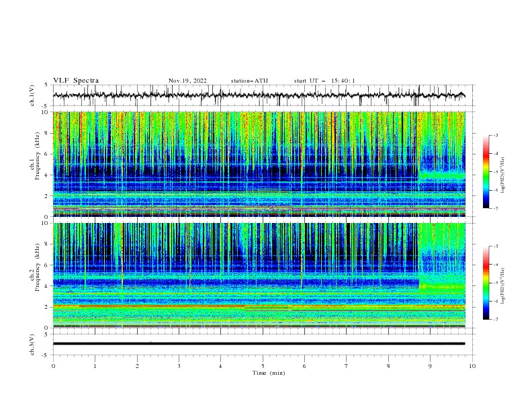The image size is (532, 411).
Task: Click the ch.1(V) waveform axis label
Action: click(x=32, y=95)
